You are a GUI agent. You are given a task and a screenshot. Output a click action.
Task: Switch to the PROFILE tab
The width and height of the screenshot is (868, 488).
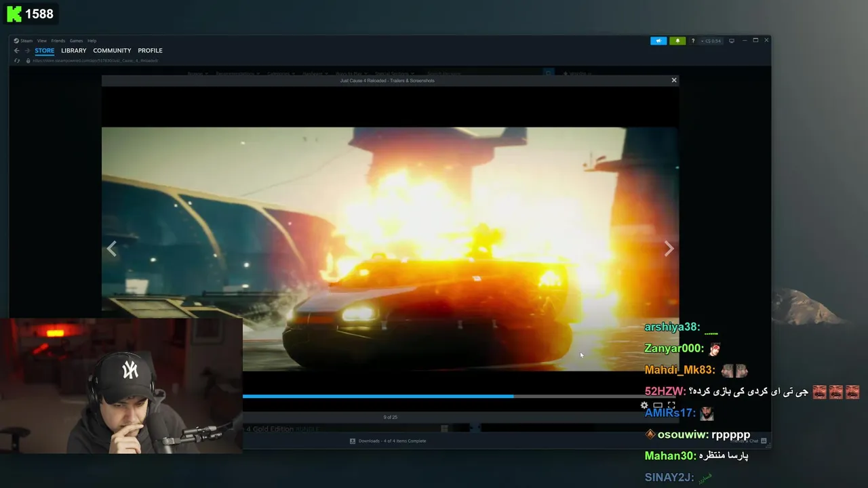point(150,50)
